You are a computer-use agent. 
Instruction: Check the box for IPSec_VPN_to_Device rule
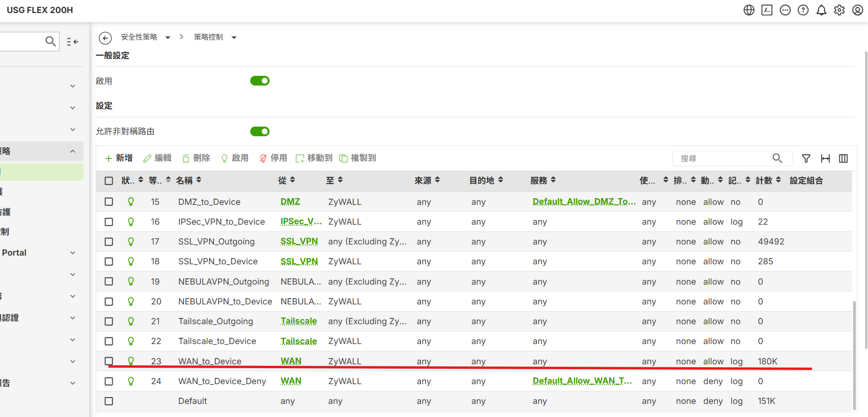pos(109,222)
